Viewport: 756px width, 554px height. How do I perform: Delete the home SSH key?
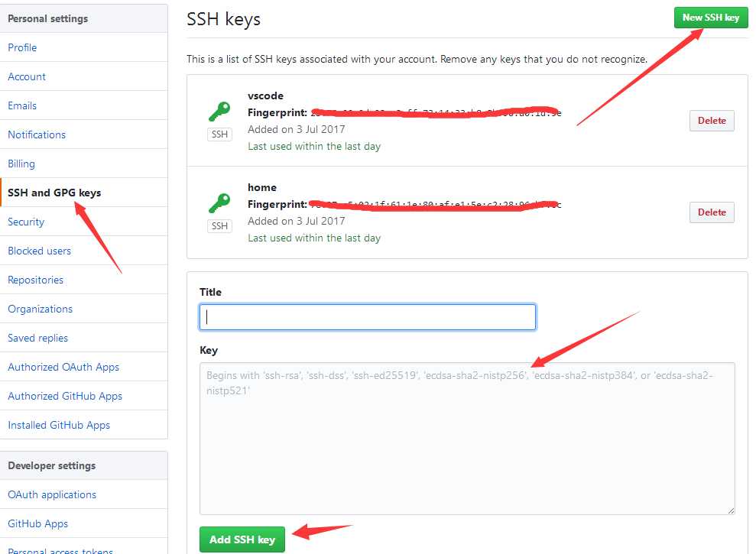712,212
